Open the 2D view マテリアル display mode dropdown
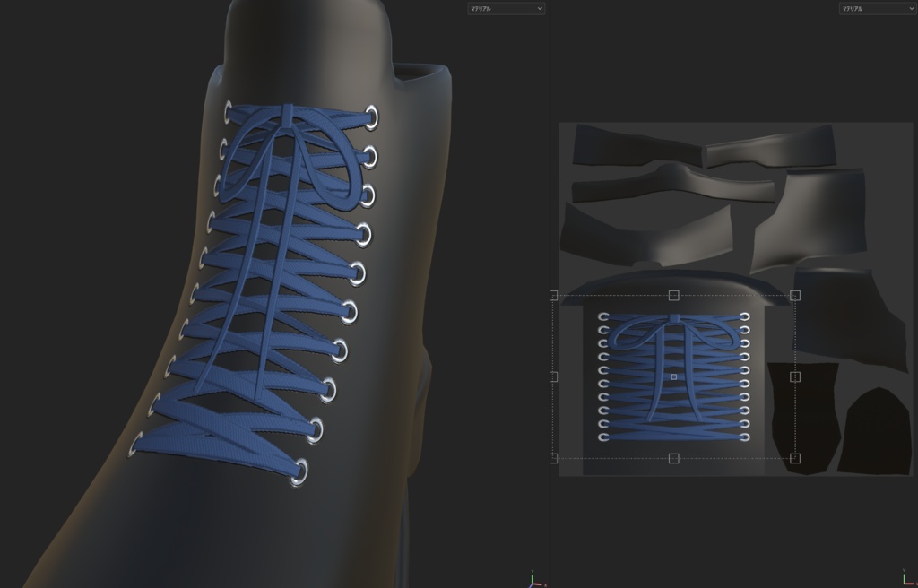 point(878,8)
